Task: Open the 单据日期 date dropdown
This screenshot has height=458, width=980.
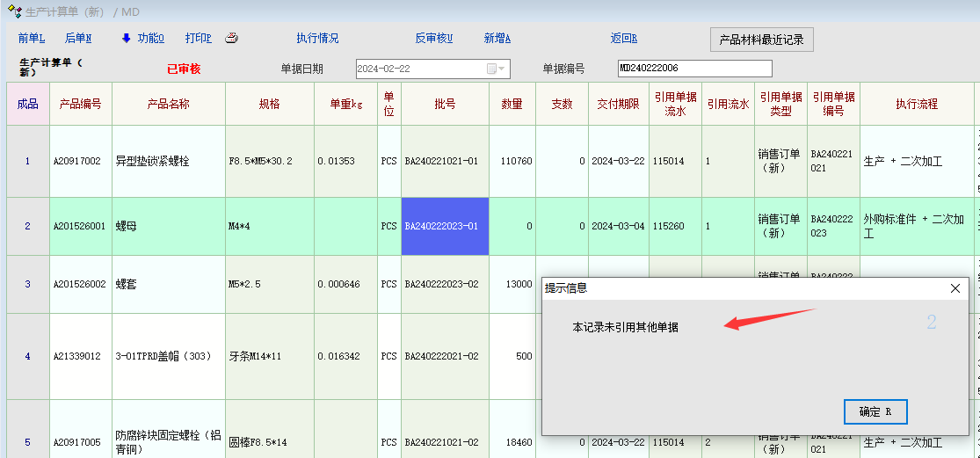Action: 502,69
